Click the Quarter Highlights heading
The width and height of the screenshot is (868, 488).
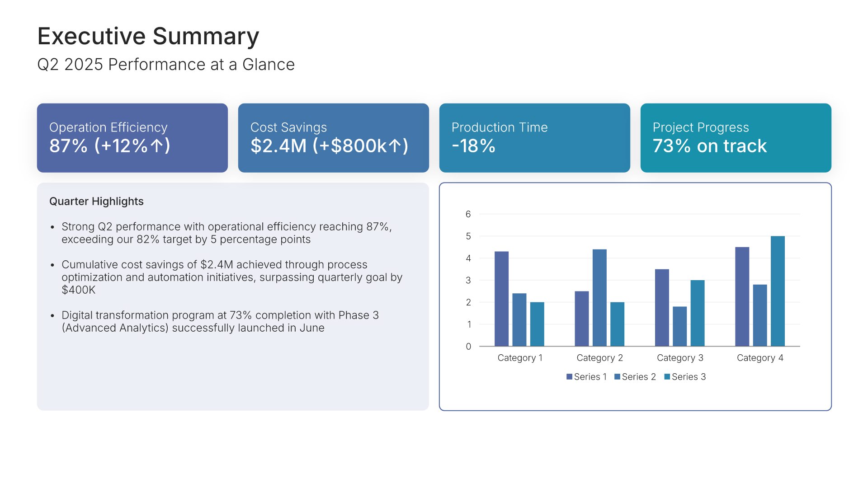coord(96,202)
